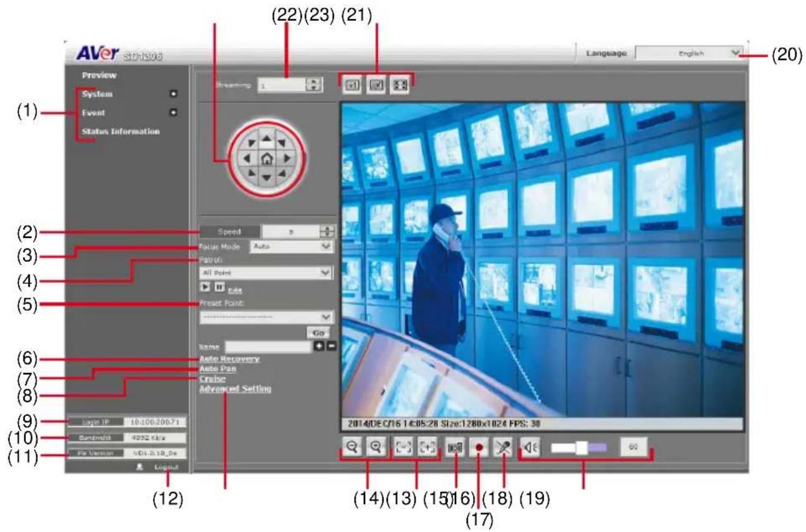Return camera to home position
This screenshot has width=806, height=532.
[x=267, y=157]
